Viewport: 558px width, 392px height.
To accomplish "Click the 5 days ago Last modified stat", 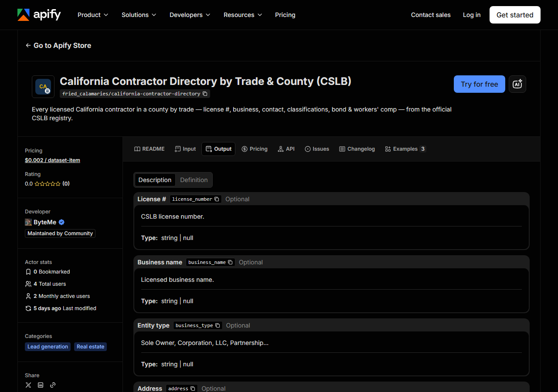I will pos(61,308).
